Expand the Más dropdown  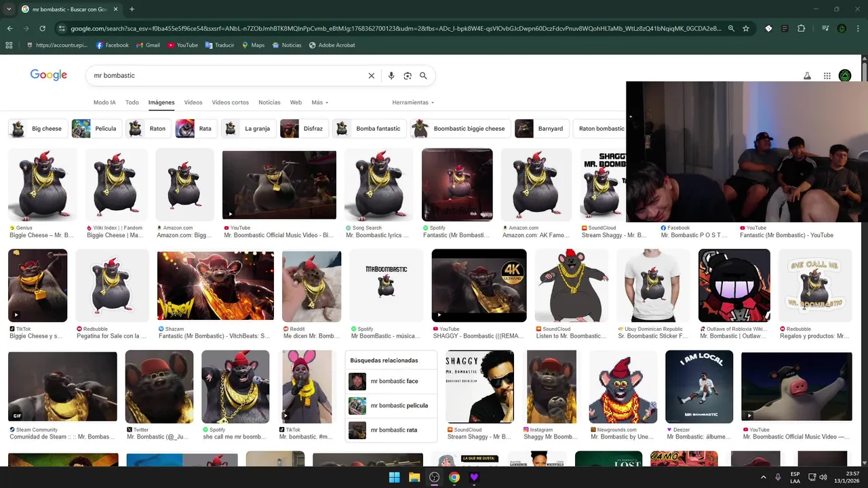320,102
